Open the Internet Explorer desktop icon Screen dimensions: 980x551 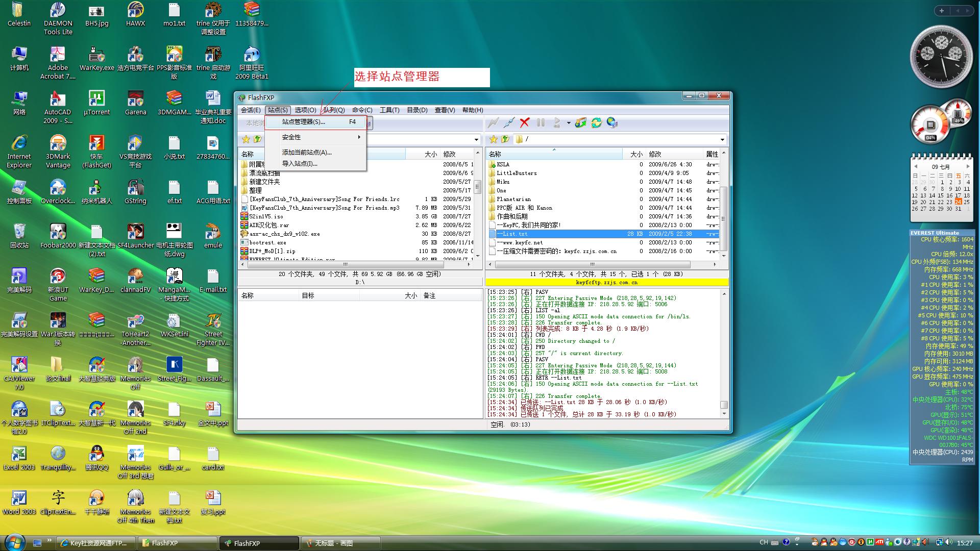(x=19, y=152)
